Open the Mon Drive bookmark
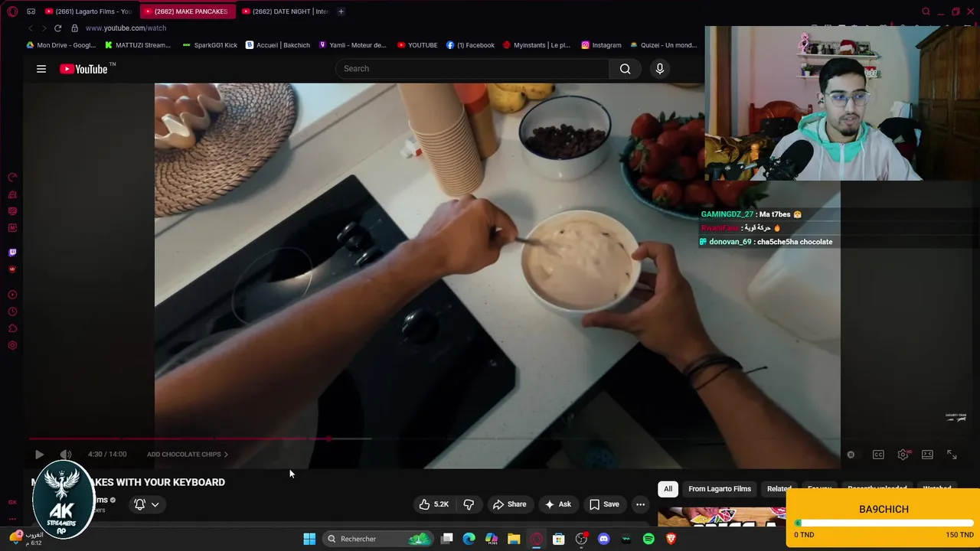980x551 pixels. tap(61, 45)
